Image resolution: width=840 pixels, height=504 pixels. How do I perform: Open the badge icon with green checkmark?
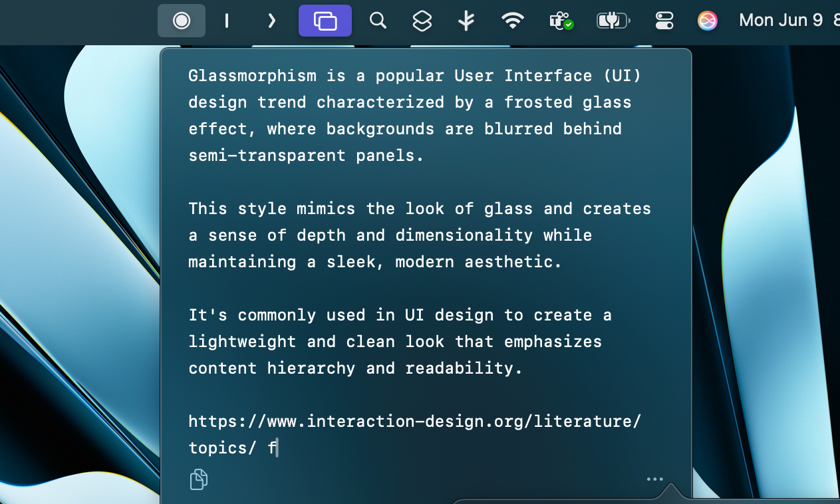562,21
